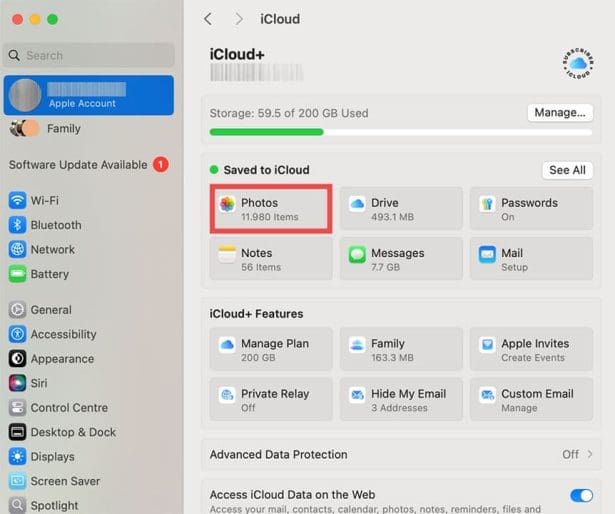Click the Search field in sidebar
The width and height of the screenshot is (615, 514).
point(89,55)
